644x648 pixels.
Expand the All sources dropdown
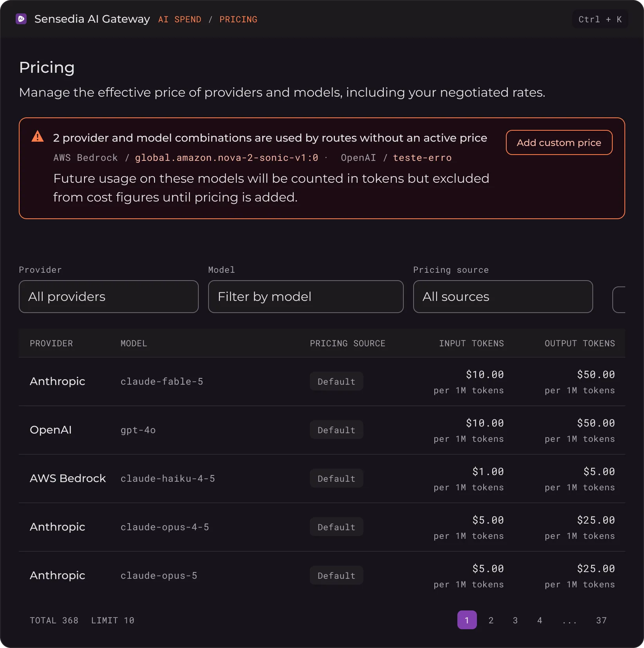click(x=503, y=297)
